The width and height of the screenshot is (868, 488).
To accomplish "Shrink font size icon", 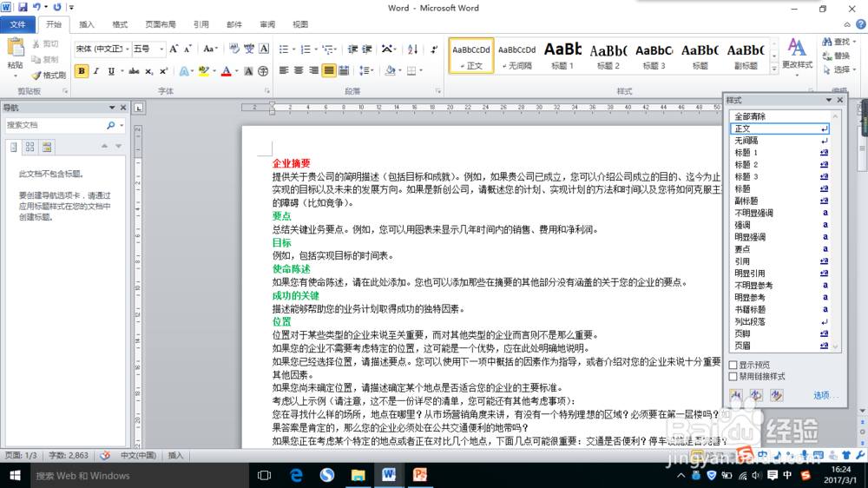I will [x=187, y=49].
